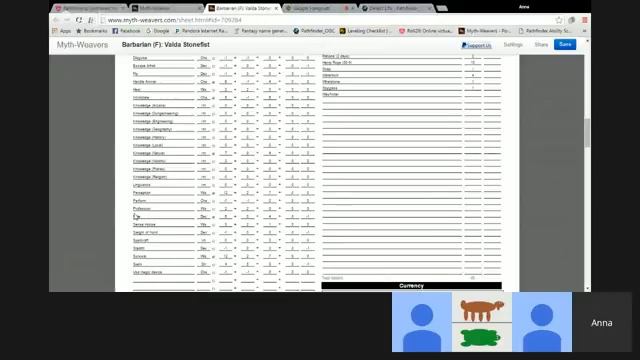Open ability dropdown for Knowledge Arcana
The width and height of the screenshot is (640, 360).
pos(204,106)
